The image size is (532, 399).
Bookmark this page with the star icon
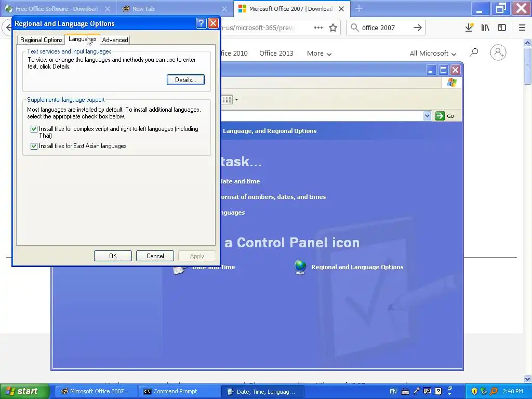(x=333, y=28)
